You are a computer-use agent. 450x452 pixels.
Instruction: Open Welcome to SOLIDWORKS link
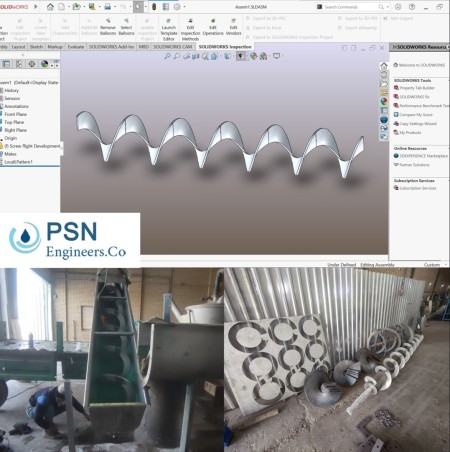point(419,65)
